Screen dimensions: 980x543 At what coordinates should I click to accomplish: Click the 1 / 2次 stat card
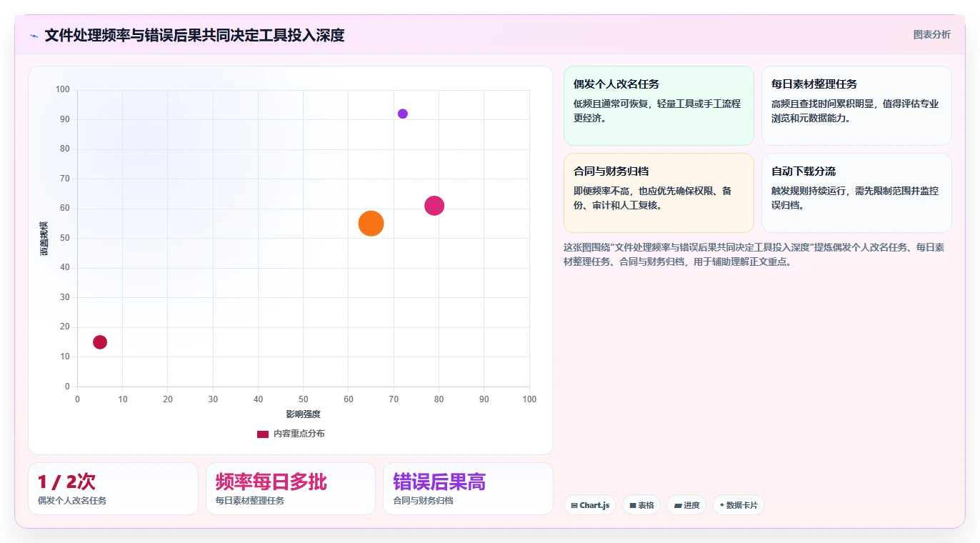coord(113,489)
